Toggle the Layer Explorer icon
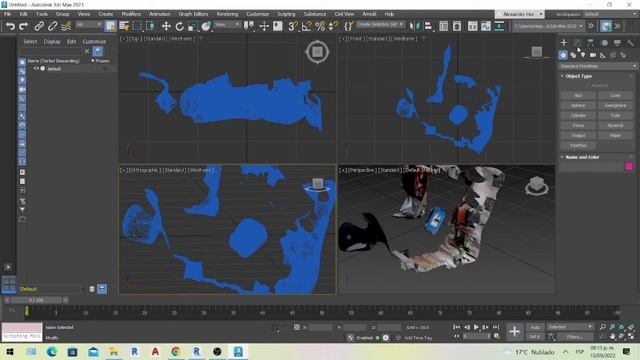 (x=457, y=27)
